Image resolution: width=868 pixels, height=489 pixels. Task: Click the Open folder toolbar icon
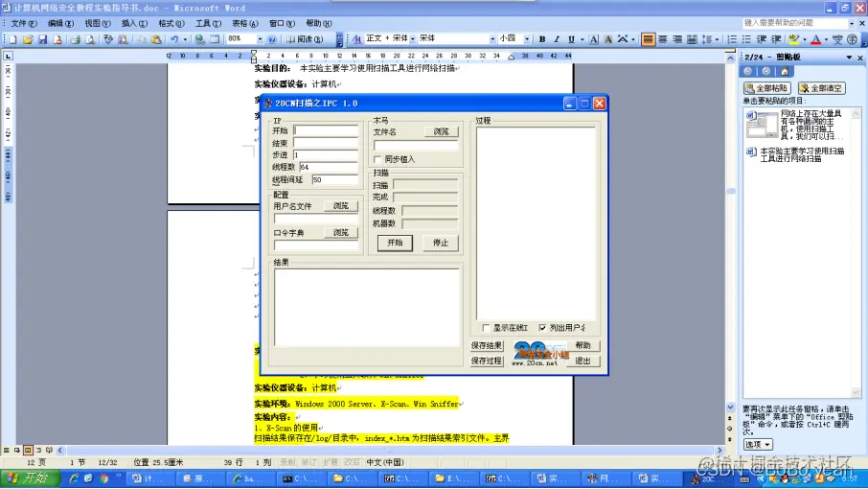[x=28, y=39]
